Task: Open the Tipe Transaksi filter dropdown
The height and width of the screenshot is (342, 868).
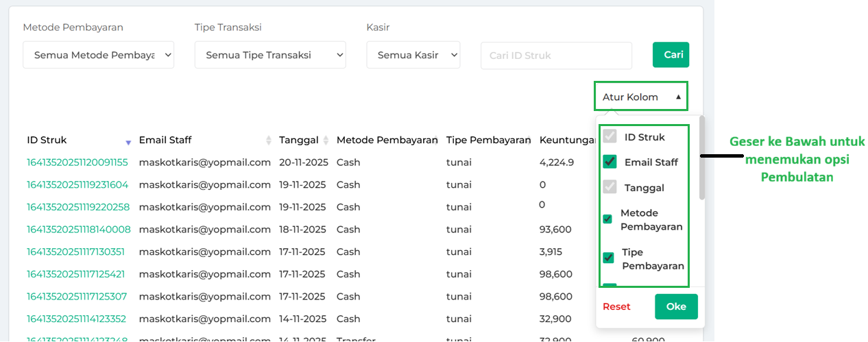Action: 270,55
